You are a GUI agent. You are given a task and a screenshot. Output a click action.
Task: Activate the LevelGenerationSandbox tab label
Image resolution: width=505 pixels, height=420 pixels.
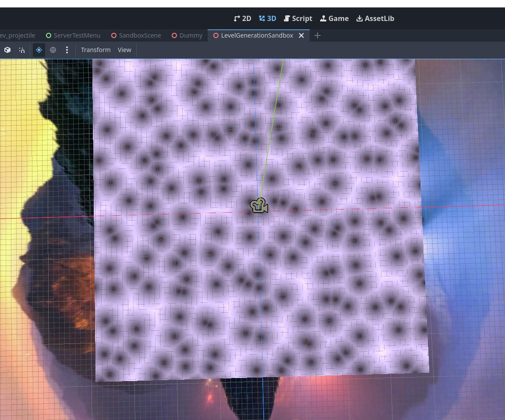point(257,35)
